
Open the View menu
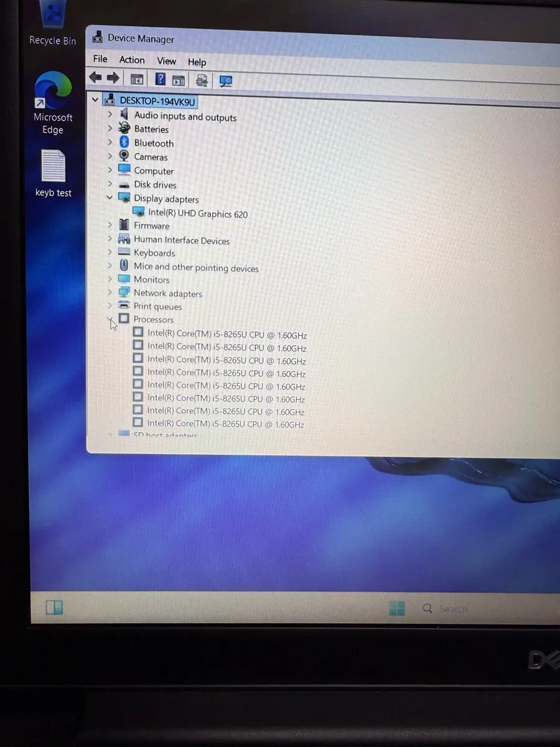[166, 61]
